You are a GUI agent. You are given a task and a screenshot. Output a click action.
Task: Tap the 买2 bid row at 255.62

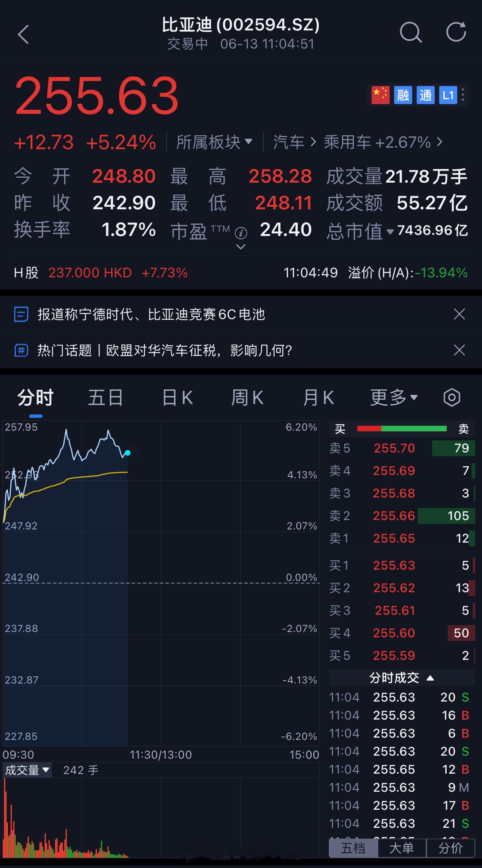pyautogui.click(x=402, y=588)
